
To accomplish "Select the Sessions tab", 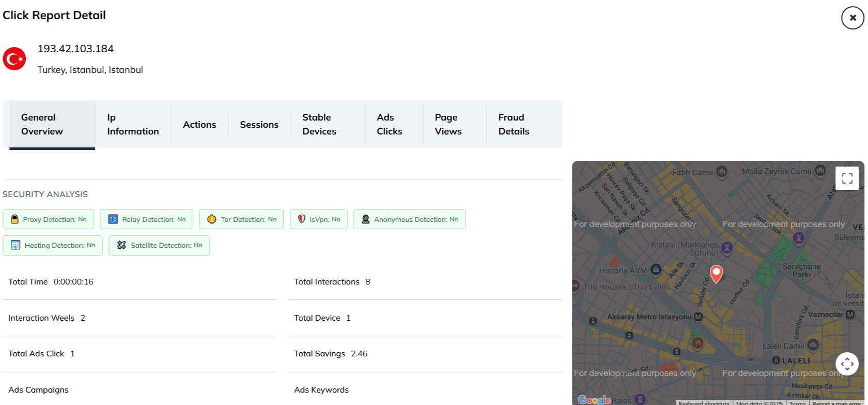I will click(x=259, y=125).
